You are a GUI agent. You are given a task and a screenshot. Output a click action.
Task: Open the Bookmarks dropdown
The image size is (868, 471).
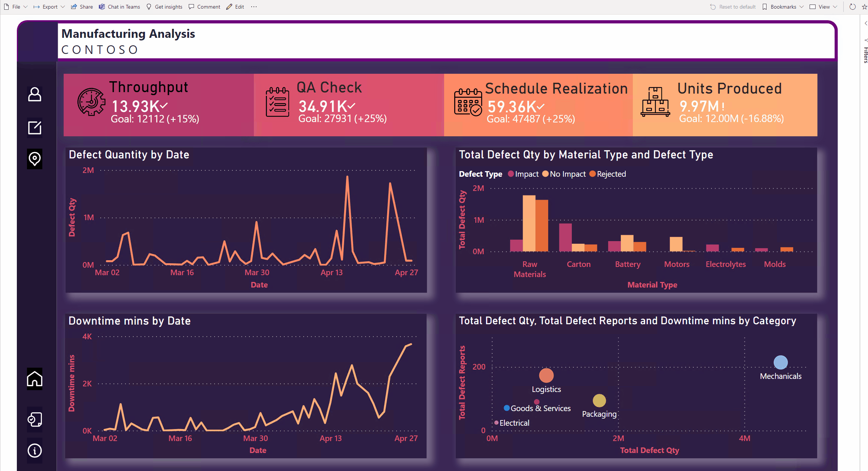(x=782, y=6)
